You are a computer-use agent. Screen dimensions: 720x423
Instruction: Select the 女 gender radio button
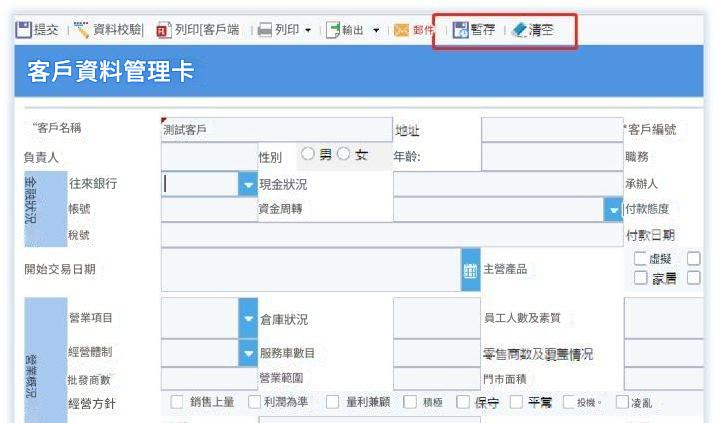pos(343,154)
